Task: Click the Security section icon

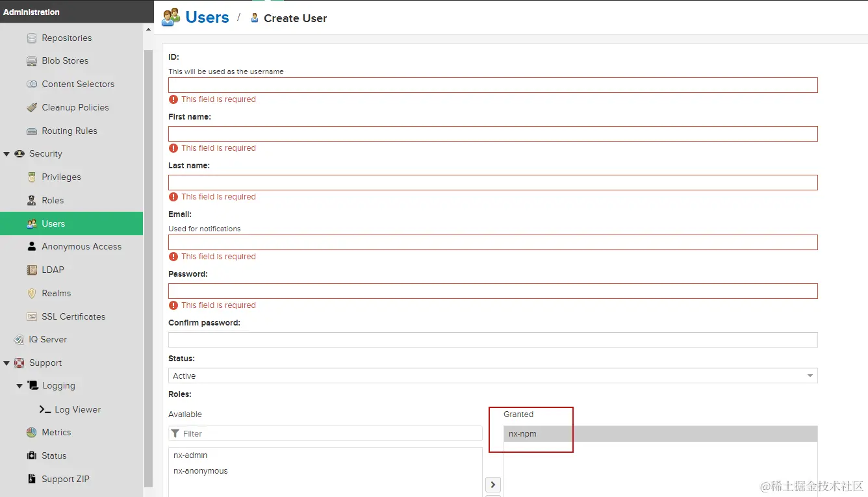Action: [19, 154]
